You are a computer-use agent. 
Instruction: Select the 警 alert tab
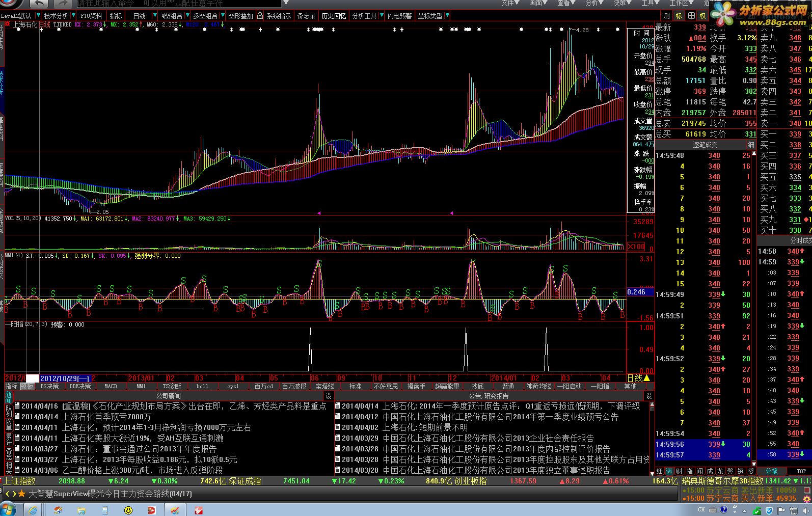pyautogui.click(x=730, y=471)
